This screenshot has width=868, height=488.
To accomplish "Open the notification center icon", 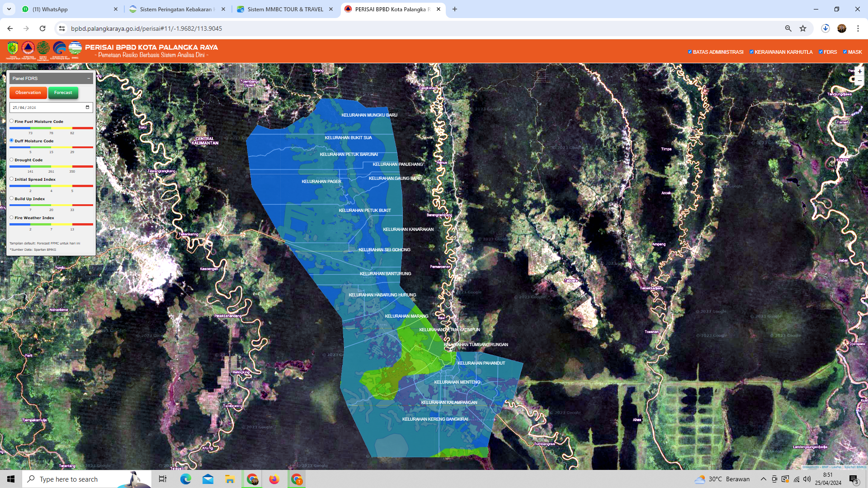I will [x=854, y=479].
